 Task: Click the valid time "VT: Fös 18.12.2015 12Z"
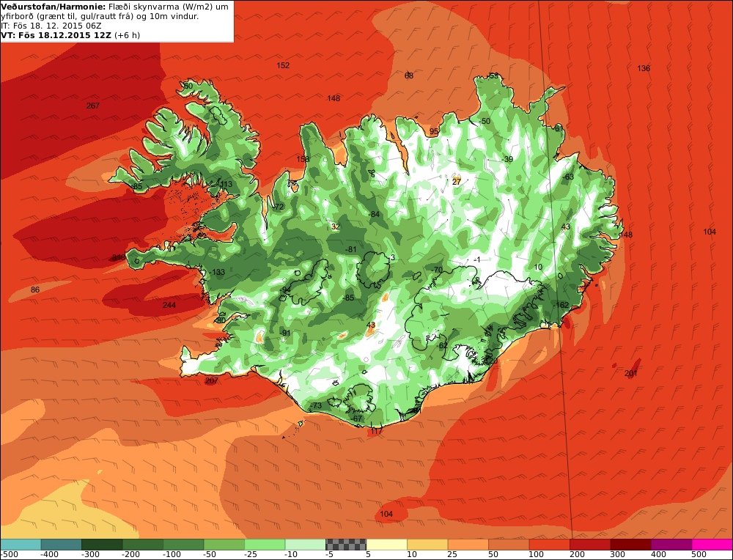pyautogui.click(x=56, y=35)
